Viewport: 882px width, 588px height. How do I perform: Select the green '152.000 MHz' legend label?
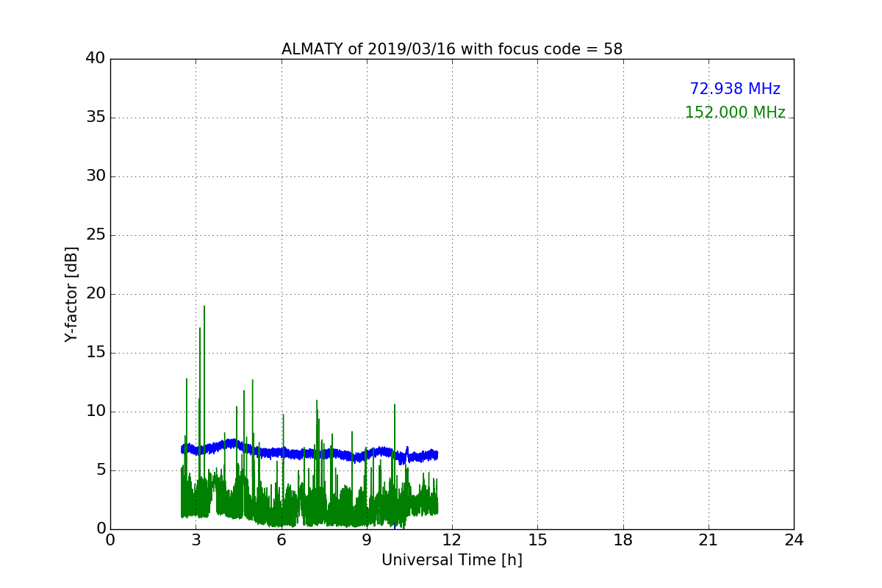coord(735,112)
